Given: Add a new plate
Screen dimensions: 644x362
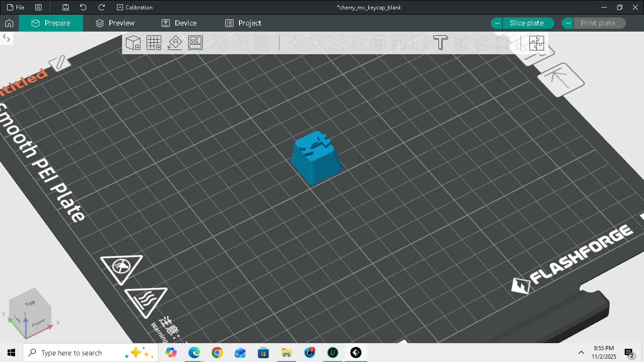Looking at the screenshot, I should point(154,43).
